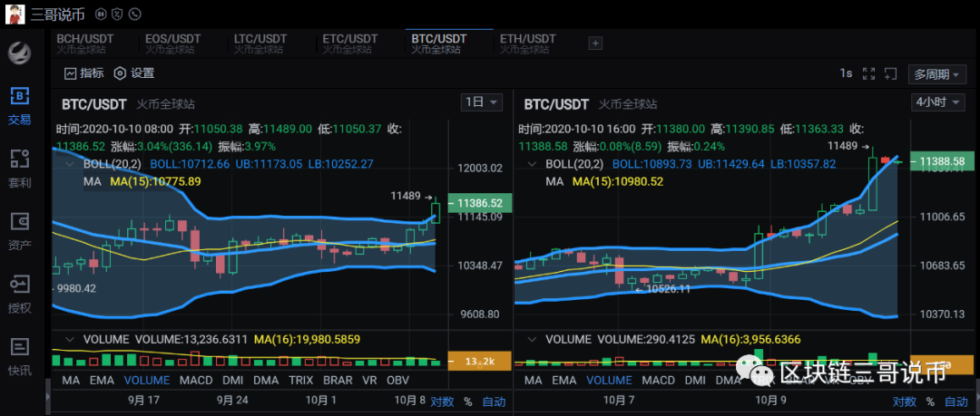Screen dimensions: 980x416
Task: Select EMA indicator below 1日 chart
Action: pyautogui.click(x=102, y=380)
